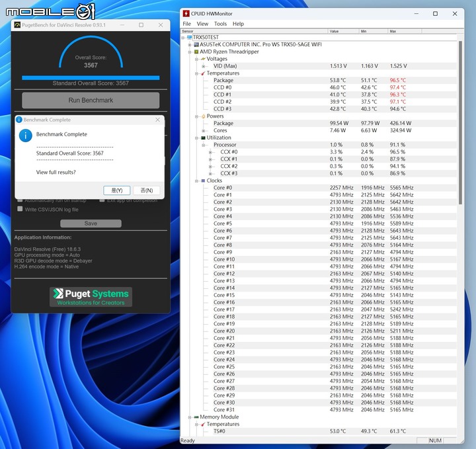Click the NUM indicator in status bar

tap(435, 440)
